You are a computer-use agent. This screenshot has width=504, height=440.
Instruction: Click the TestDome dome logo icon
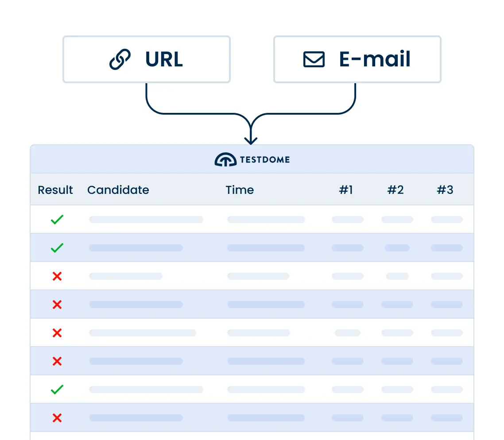coord(225,160)
